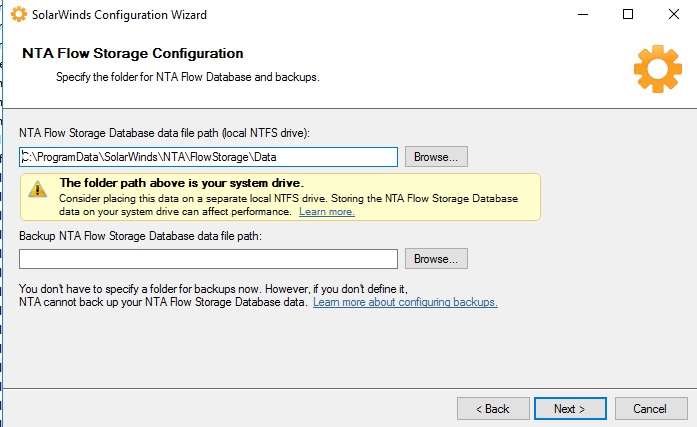697x427 pixels.
Task: Open Learn more about configuring backups link
Action: click(405, 302)
